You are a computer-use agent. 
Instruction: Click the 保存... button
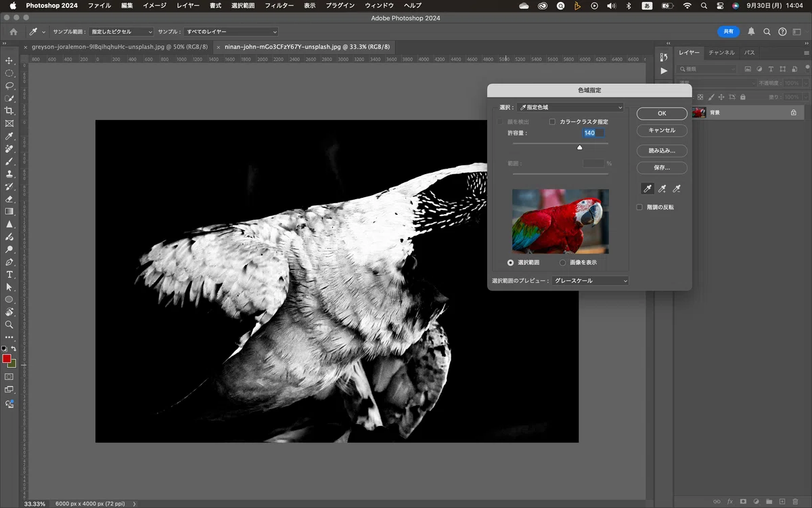pos(662,167)
